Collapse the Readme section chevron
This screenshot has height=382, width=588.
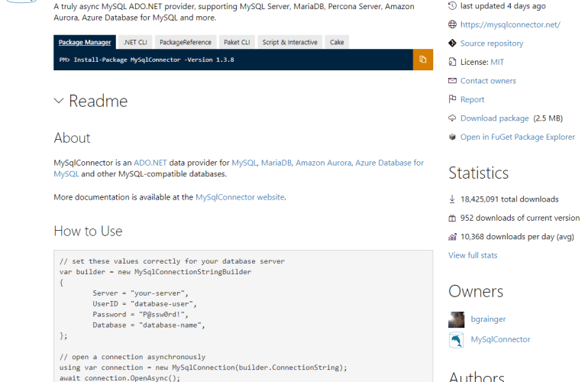point(60,101)
